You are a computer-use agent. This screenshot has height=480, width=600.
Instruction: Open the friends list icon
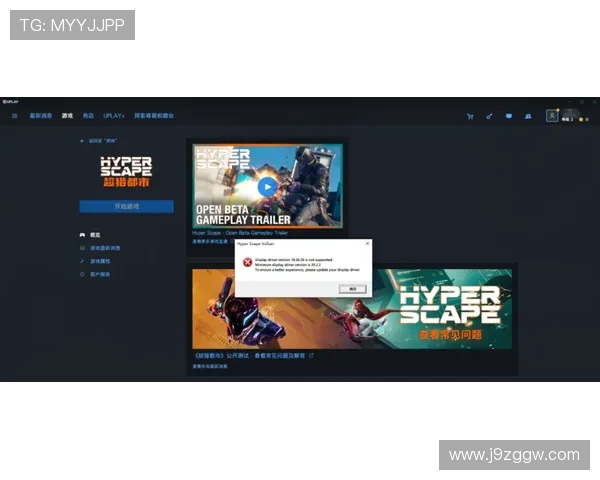click(x=527, y=116)
